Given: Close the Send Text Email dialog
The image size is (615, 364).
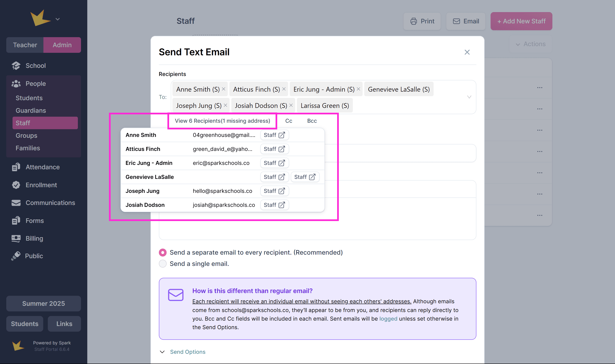Looking at the screenshot, I should pyautogui.click(x=467, y=52).
